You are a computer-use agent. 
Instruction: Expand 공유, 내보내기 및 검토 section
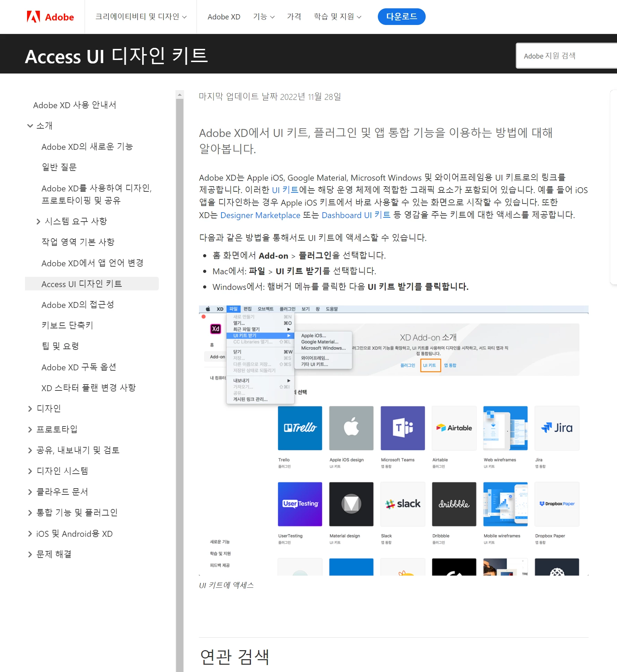click(x=73, y=450)
